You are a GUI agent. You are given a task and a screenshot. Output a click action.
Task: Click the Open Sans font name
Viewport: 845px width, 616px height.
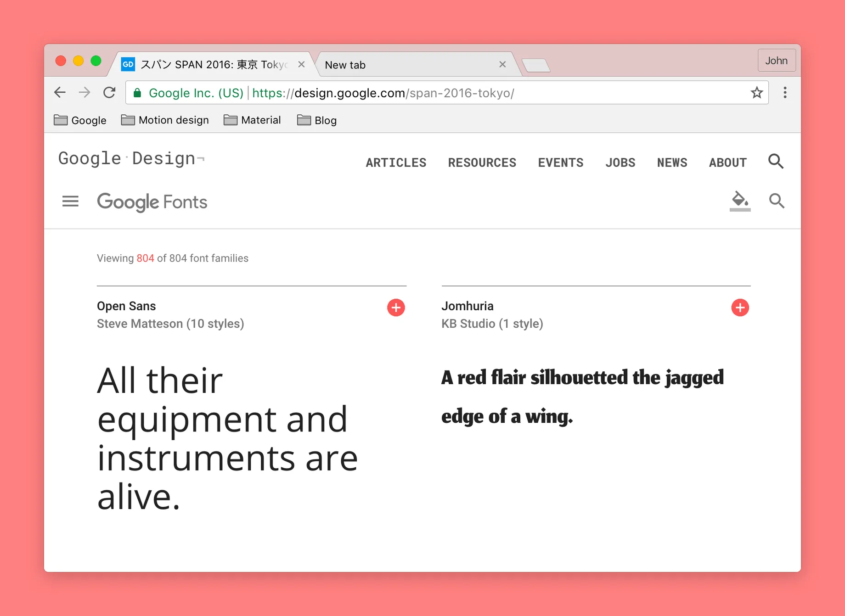click(x=126, y=306)
